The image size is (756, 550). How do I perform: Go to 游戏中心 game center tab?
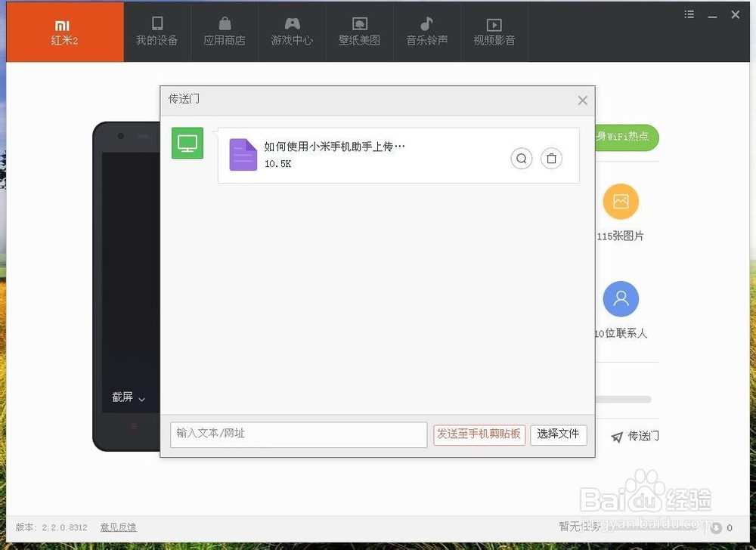coord(292,32)
